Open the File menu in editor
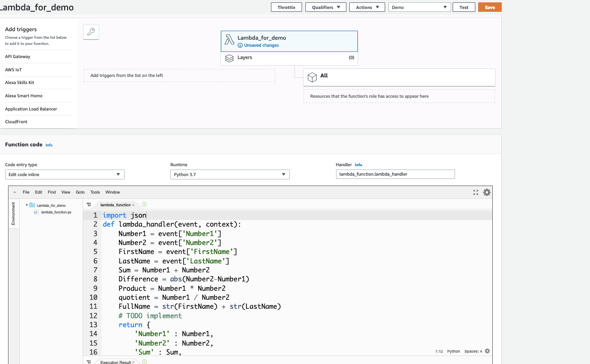Viewport: 590px width, 364px height. coord(26,192)
